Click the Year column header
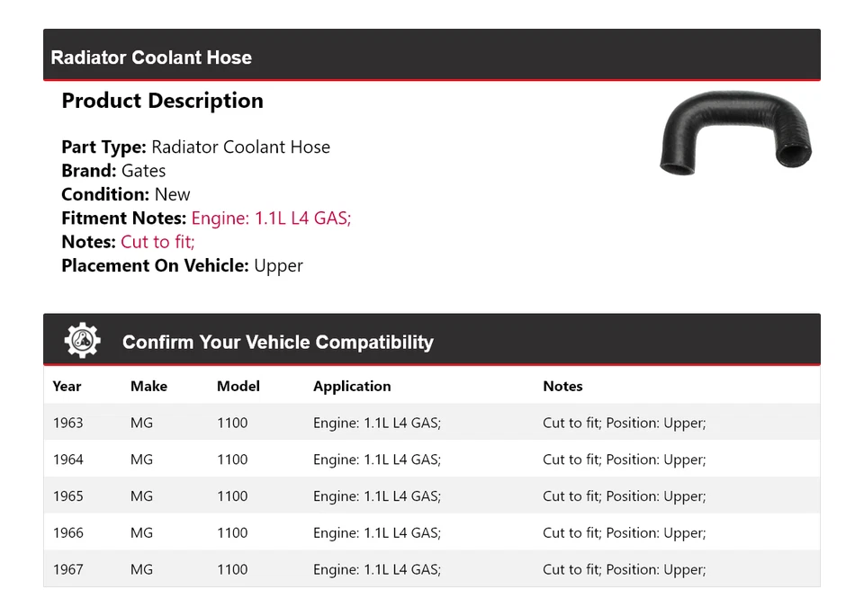This screenshot has height=616, width=864. click(67, 386)
